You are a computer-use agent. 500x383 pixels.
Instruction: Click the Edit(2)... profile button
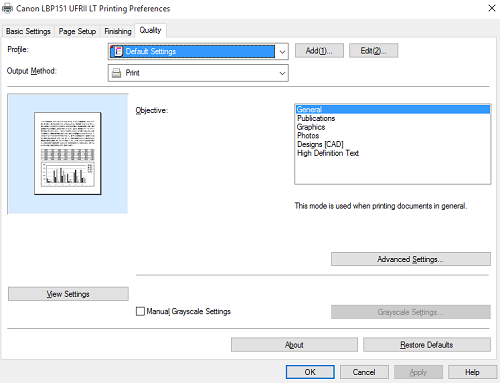(373, 51)
